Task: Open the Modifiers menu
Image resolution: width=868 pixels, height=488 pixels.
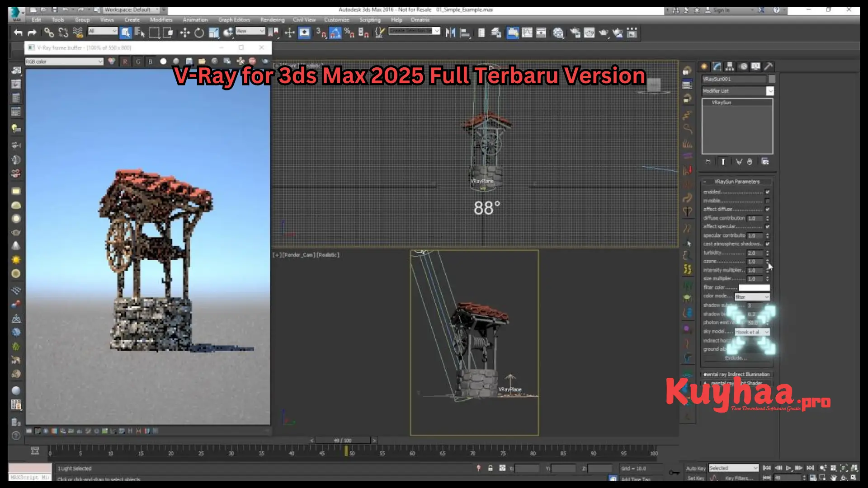Action: click(161, 19)
